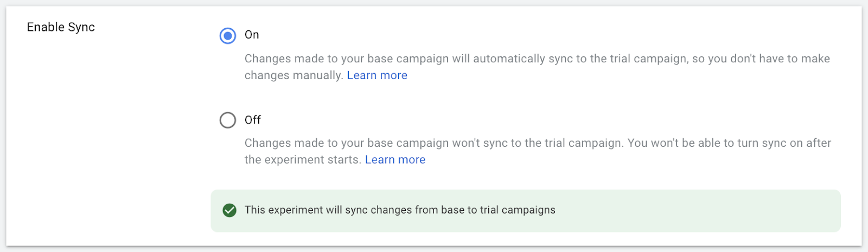Screen dimensions: 868x252
Task: Click description text about automatically syncing changes
Action: pyautogui.click(x=537, y=59)
